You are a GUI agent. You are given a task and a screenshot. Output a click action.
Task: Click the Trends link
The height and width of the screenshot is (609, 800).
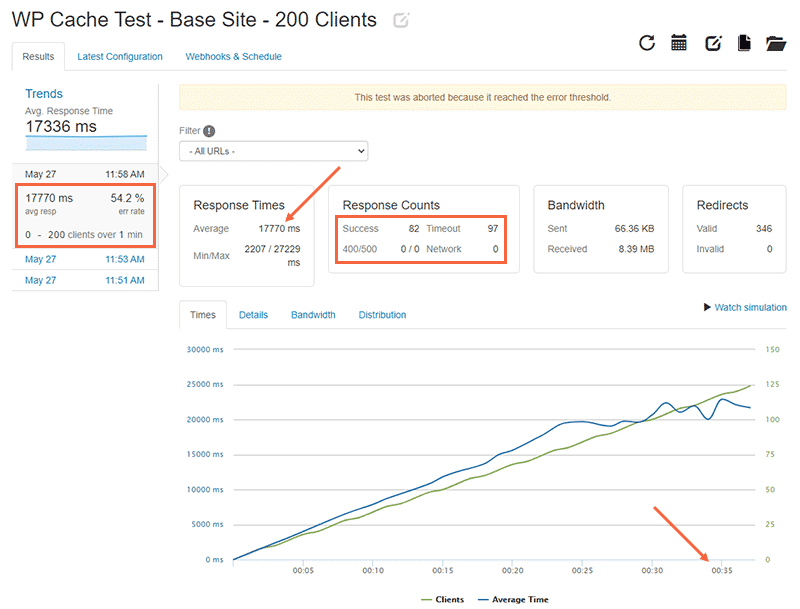coord(43,94)
